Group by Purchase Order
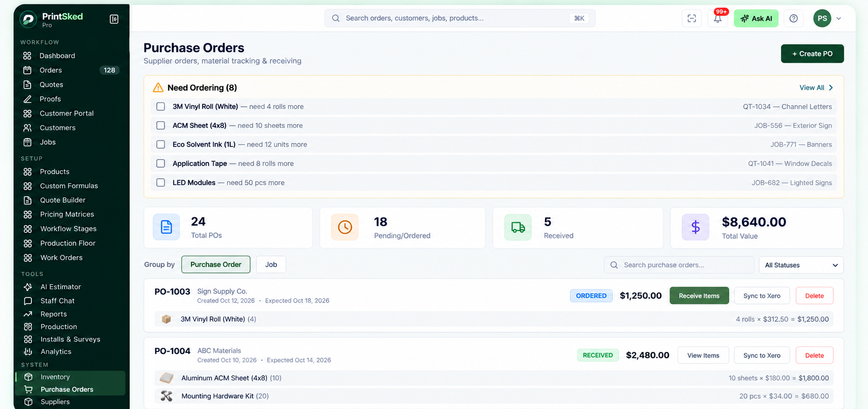 (x=216, y=265)
